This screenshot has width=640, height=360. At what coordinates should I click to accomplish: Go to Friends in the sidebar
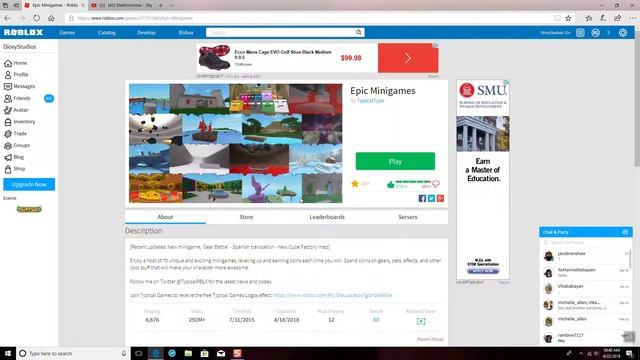[17, 98]
